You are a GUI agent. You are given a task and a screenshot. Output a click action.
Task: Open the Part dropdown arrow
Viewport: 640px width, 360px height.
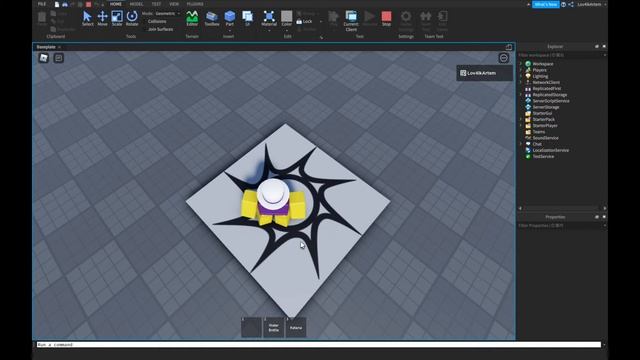(230, 31)
